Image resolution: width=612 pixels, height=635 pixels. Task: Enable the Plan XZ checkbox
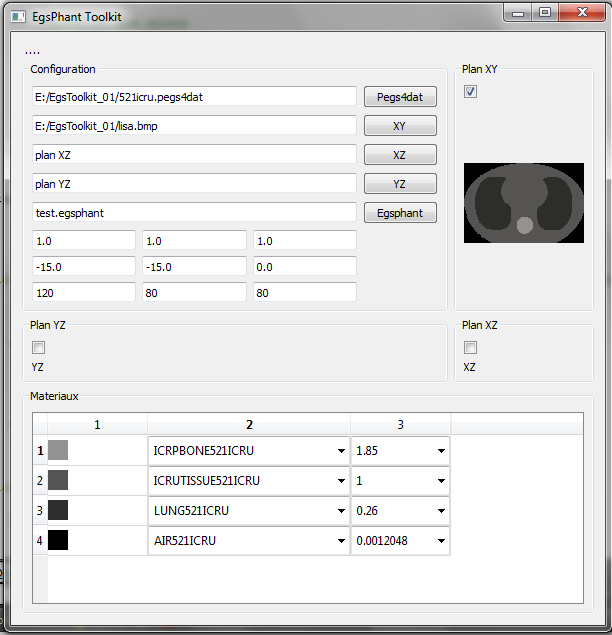pos(471,348)
